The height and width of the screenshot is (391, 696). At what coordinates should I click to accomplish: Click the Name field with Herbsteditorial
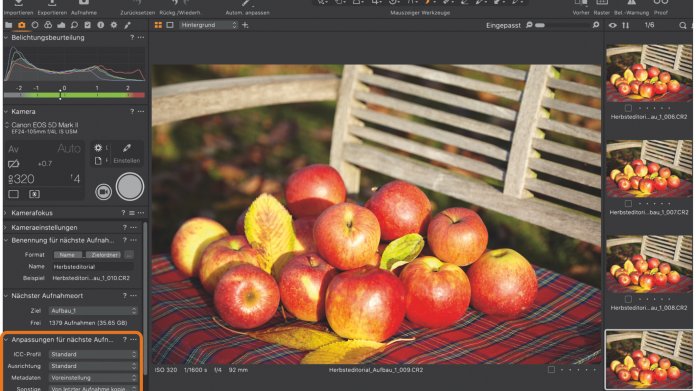click(92, 267)
